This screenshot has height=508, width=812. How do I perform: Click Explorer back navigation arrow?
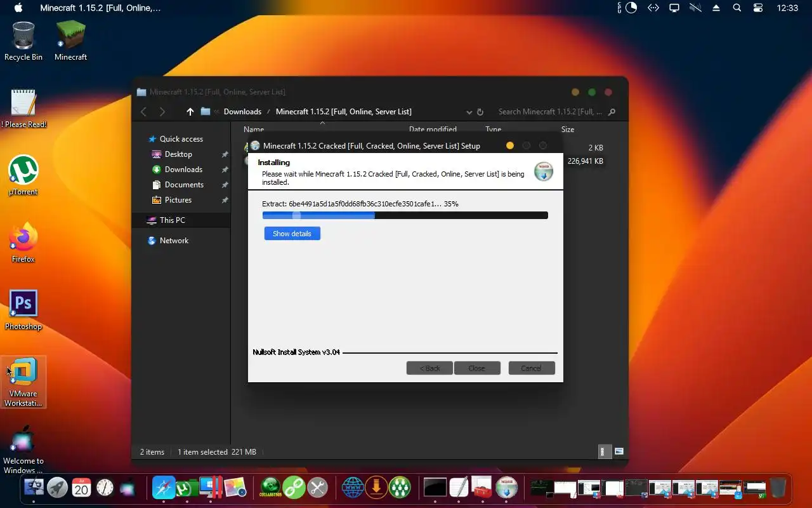coord(143,112)
